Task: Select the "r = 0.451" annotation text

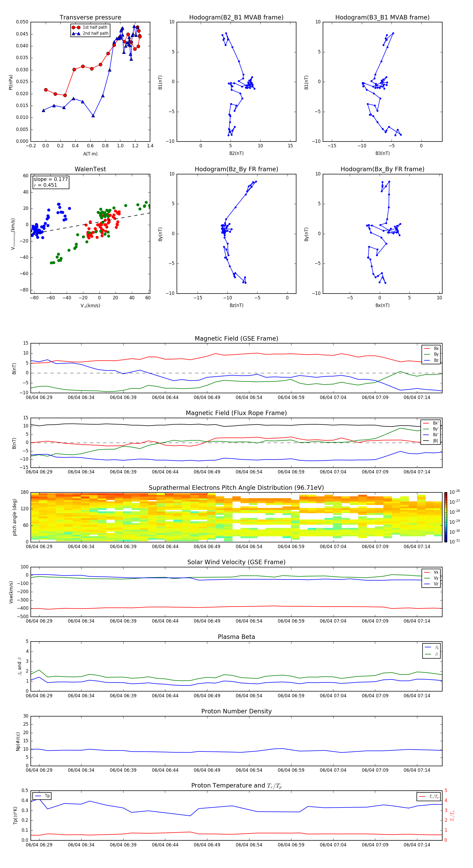Action: [x=45, y=185]
